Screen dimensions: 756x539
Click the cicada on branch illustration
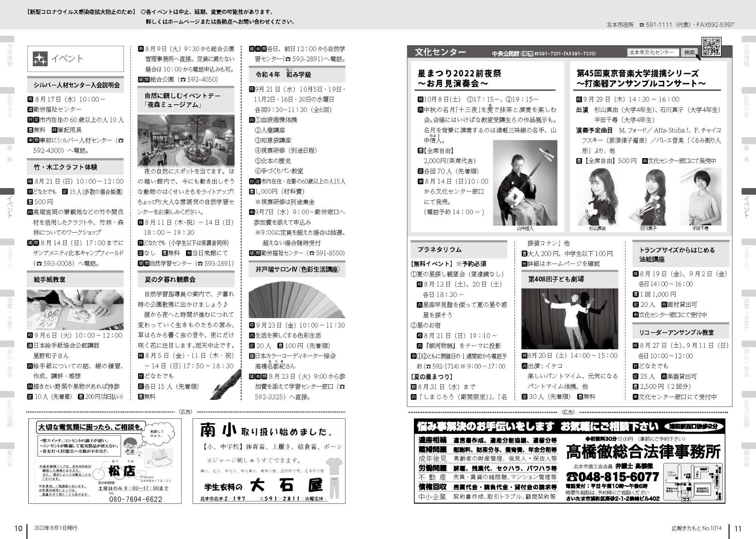[x=226, y=384]
